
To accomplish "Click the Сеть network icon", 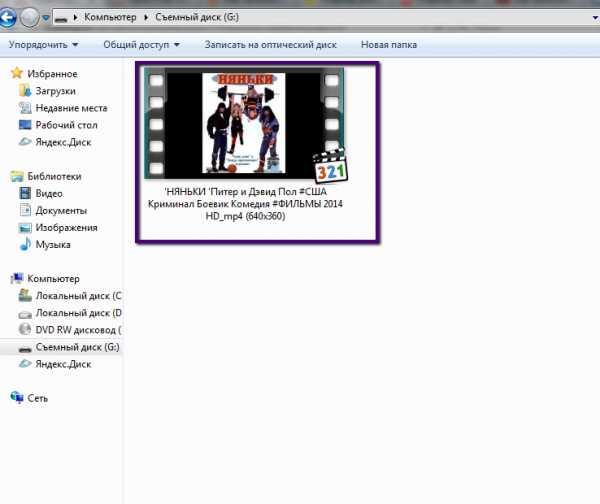I will (x=17, y=397).
